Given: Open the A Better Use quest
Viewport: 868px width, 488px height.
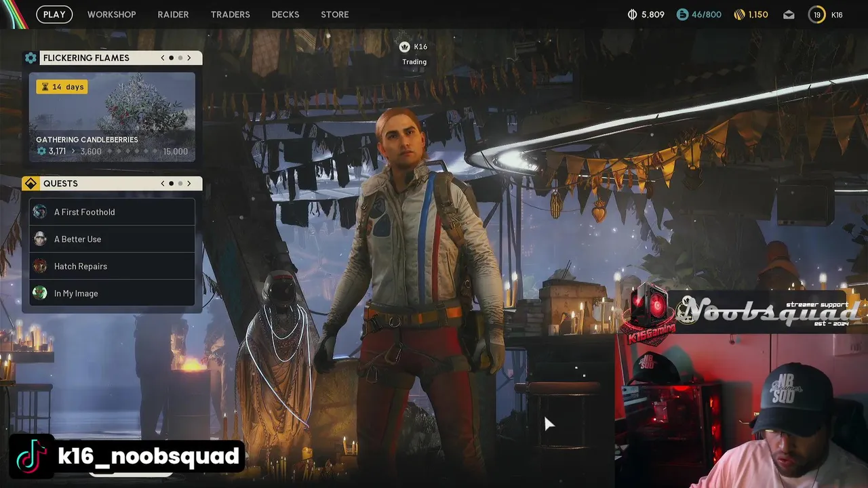Looking at the screenshot, I should pos(112,239).
